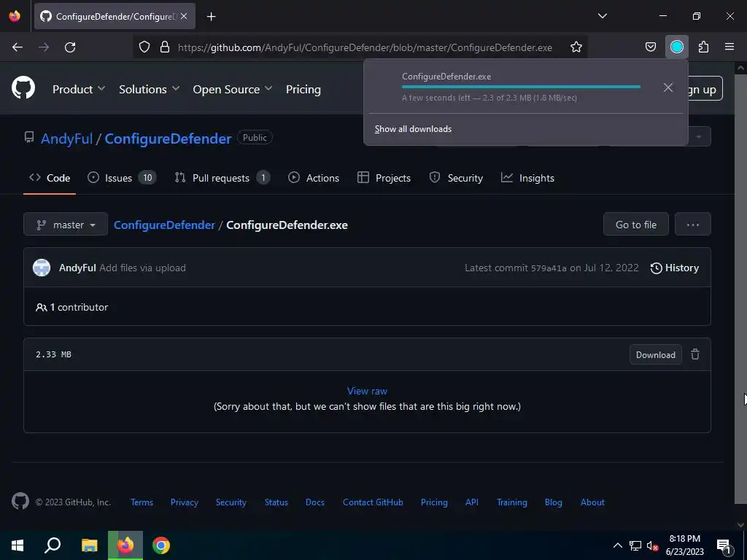Open the Projects tab
The width and height of the screenshot is (747, 560).
point(384,178)
